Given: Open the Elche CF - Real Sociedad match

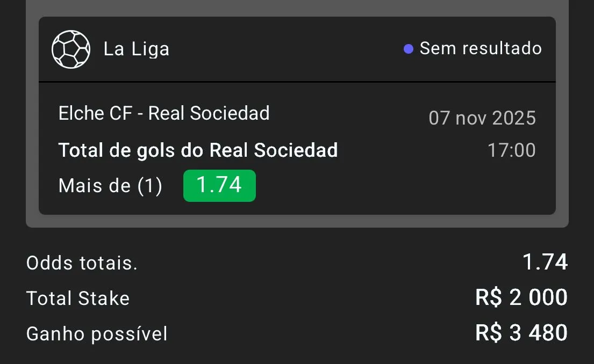Looking at the screenshot, I should (x=164, y=113).
